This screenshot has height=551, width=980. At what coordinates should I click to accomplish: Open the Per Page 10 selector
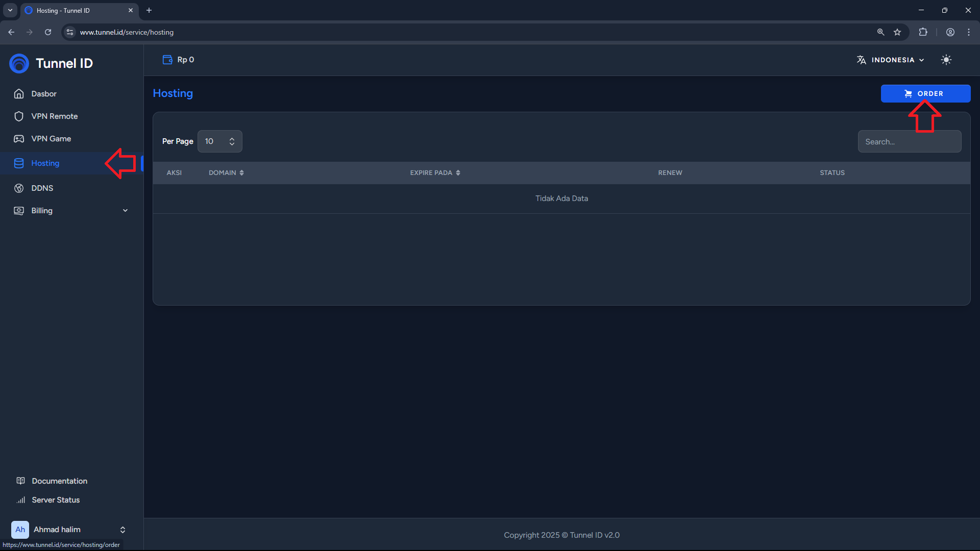[x=219, y=141]
